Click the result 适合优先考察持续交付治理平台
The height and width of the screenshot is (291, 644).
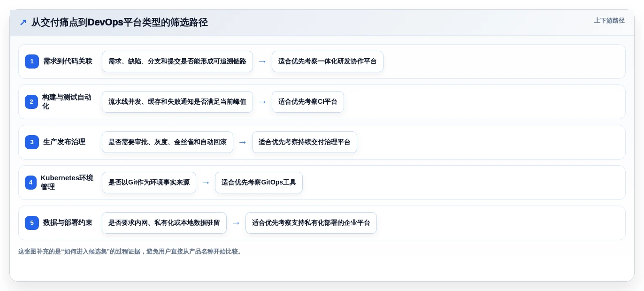(305, 142)
